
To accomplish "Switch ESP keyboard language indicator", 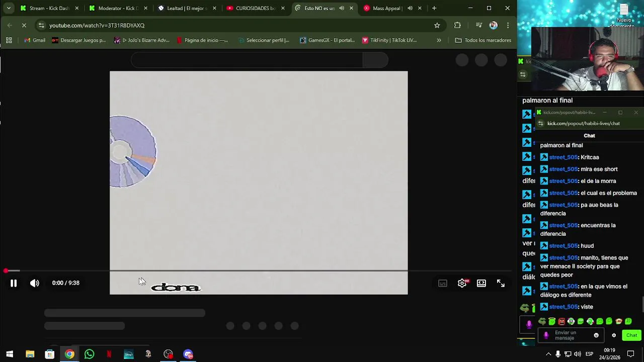I will [589, 354].
